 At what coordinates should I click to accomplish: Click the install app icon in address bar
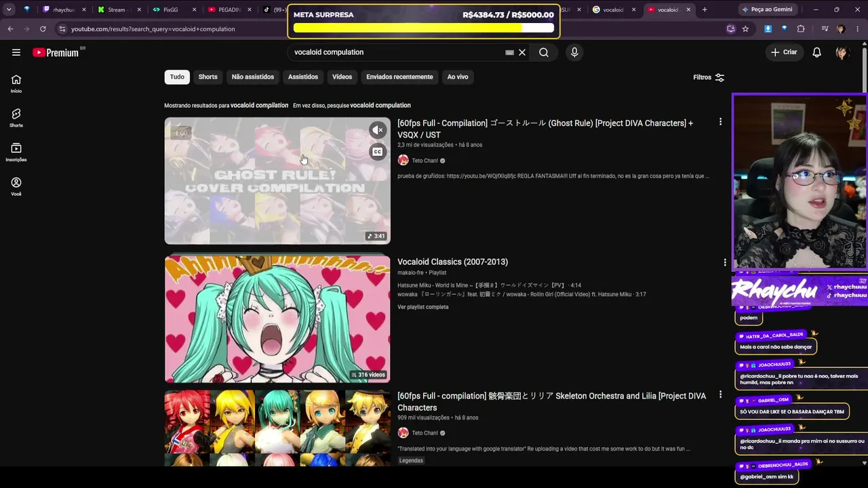[x=730, y=29]
